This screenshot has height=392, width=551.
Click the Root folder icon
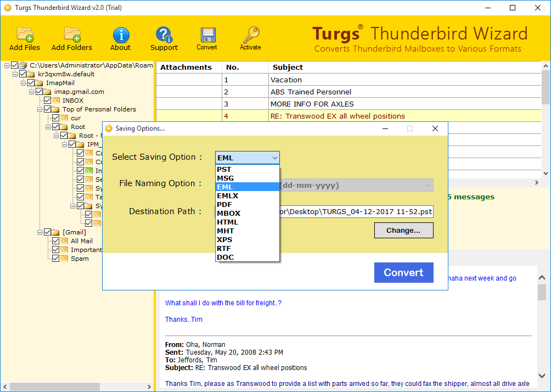(x=64, y=127)
